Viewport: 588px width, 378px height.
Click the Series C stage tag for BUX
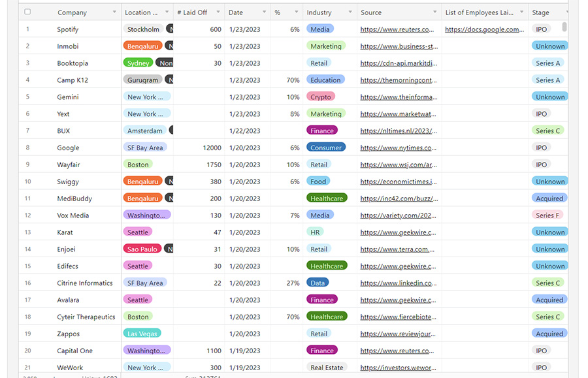[548, 131]
